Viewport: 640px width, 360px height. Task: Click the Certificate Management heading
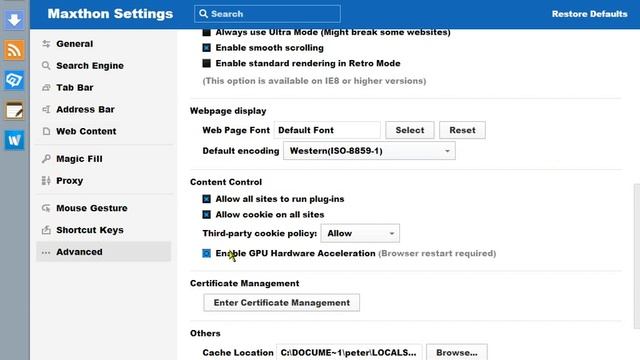click(x=244, y=283)
